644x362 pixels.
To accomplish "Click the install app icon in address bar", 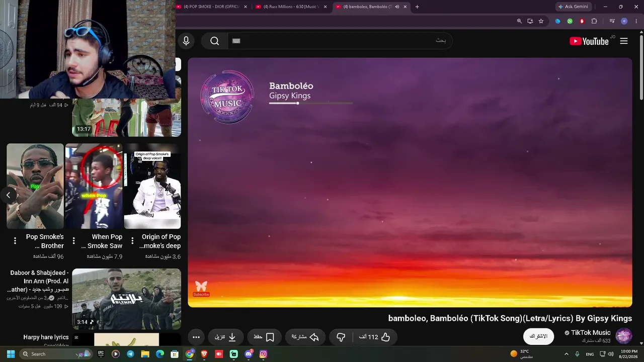I will click(530, 21).
